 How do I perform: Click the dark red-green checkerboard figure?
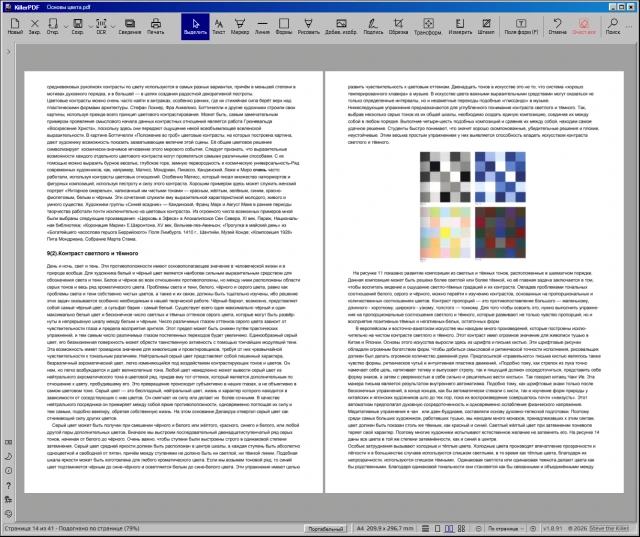coord(500,232)
